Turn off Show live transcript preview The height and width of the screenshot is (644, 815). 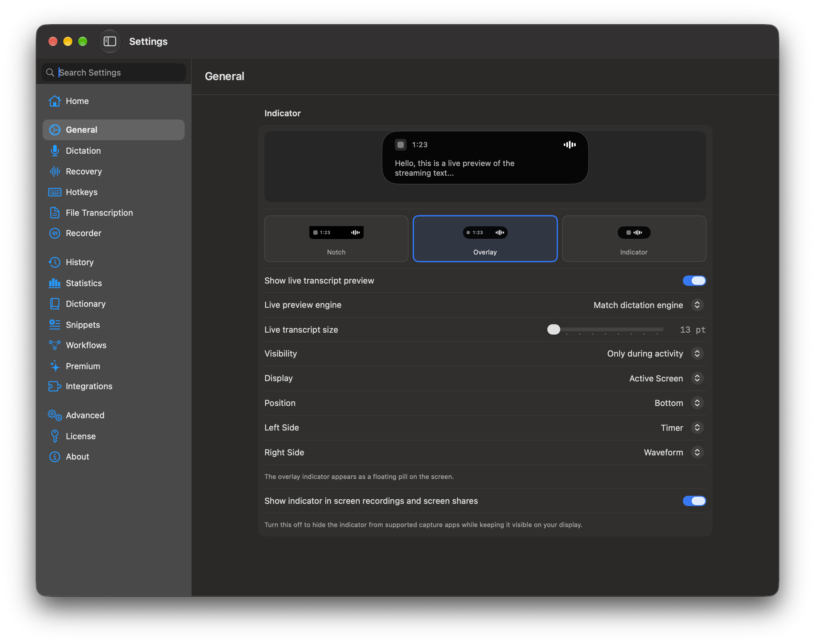tap(694, 281)
